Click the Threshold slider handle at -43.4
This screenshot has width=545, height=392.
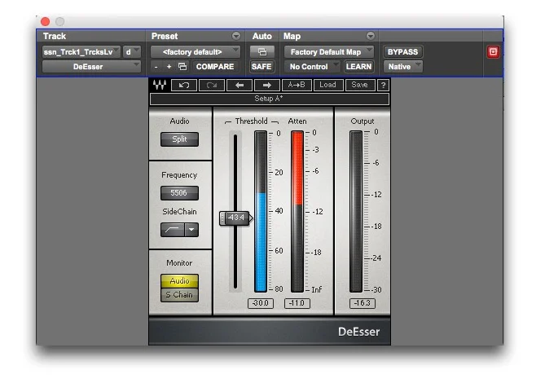pyautogui.click(x=235, y=218)
